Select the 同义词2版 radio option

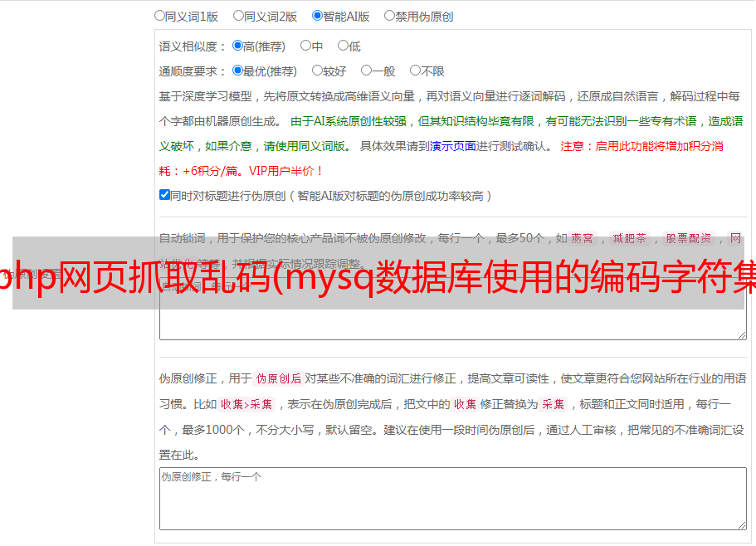[x=238, y=16]
